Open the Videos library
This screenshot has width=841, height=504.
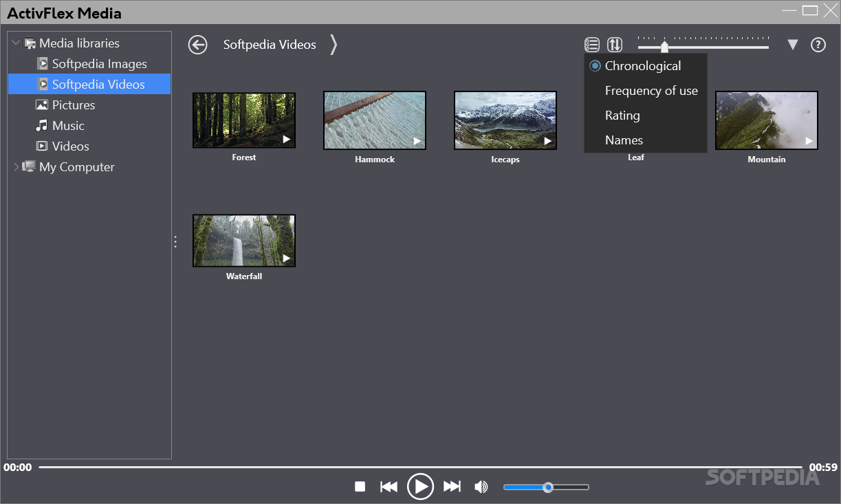pyautogui.click(x=71, y=146)
